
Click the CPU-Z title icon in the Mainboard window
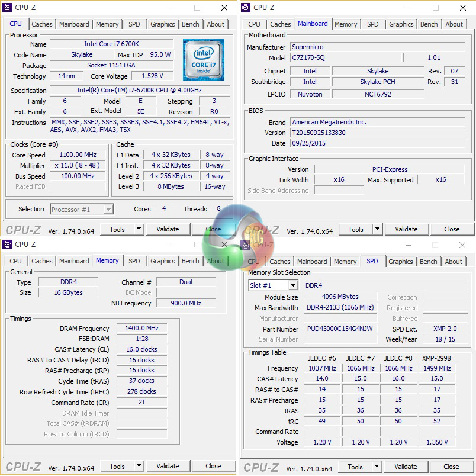246,8
